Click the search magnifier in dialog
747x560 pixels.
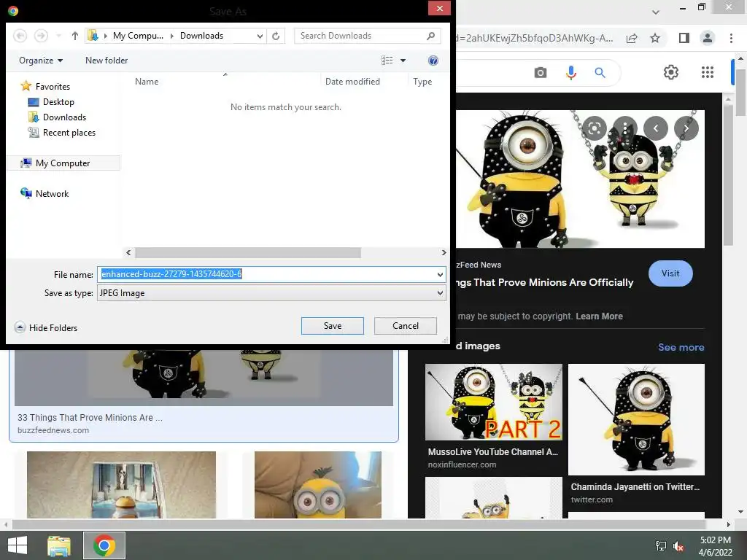(x=430, y=36)
